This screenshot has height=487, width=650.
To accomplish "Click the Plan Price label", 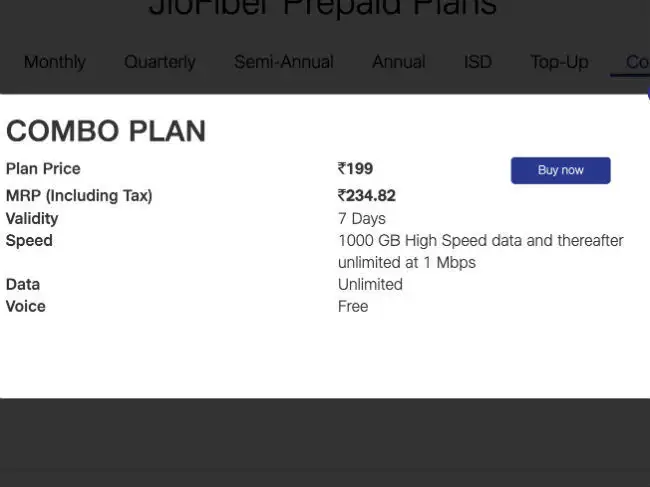I will coord(43,169).
